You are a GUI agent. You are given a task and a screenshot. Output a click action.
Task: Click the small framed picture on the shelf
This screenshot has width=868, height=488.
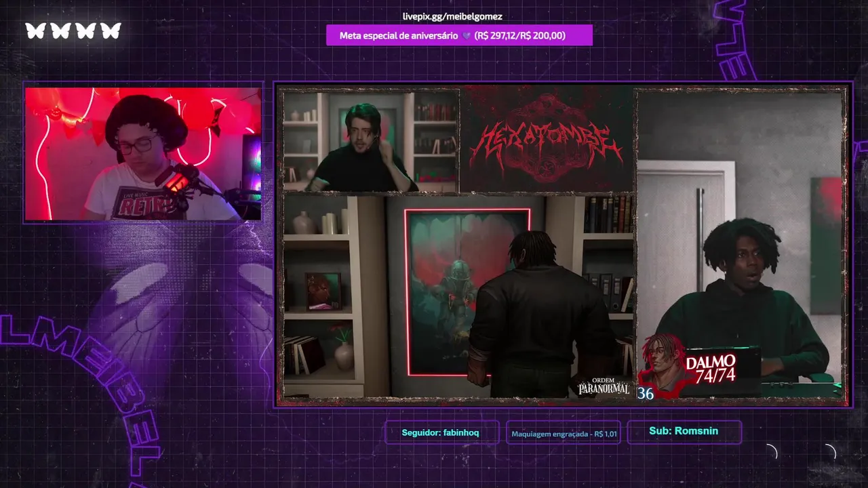323,291
